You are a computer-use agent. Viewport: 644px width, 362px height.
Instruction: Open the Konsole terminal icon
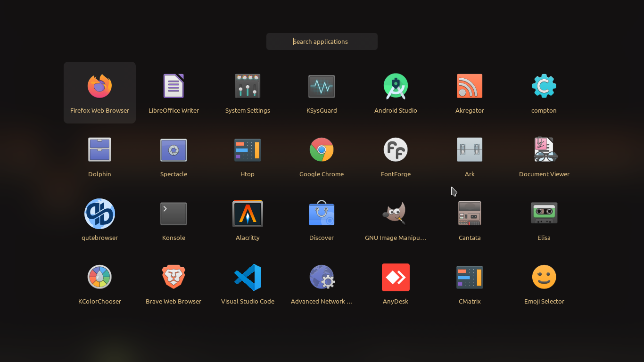(173, 214)
